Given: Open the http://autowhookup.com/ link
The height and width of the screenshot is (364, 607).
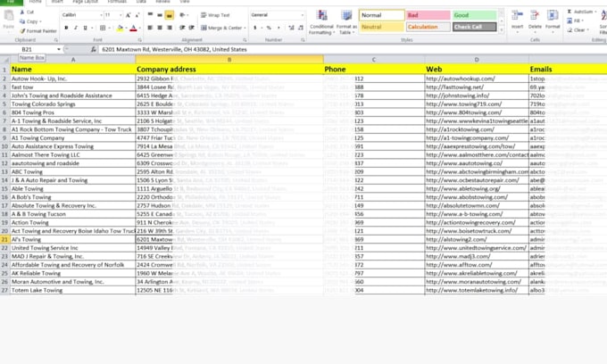Looking at the screenshot, I should [x=461, y=79].
